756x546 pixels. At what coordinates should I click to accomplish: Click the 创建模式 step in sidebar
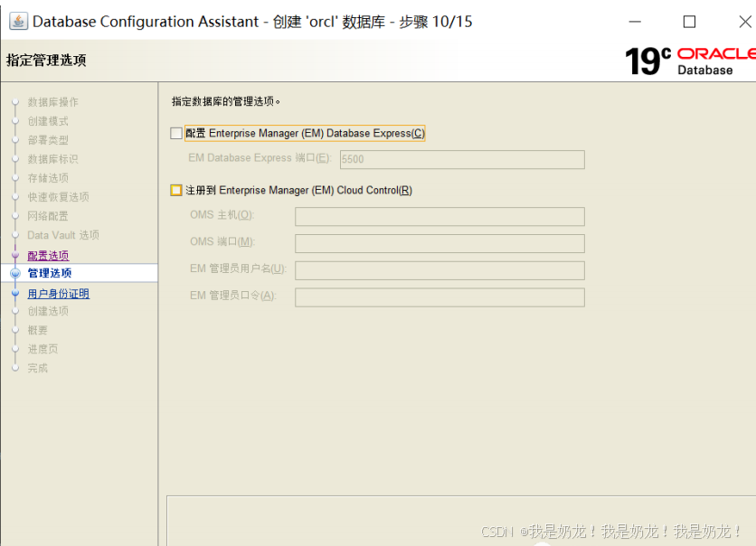click(x=48, y=121)
